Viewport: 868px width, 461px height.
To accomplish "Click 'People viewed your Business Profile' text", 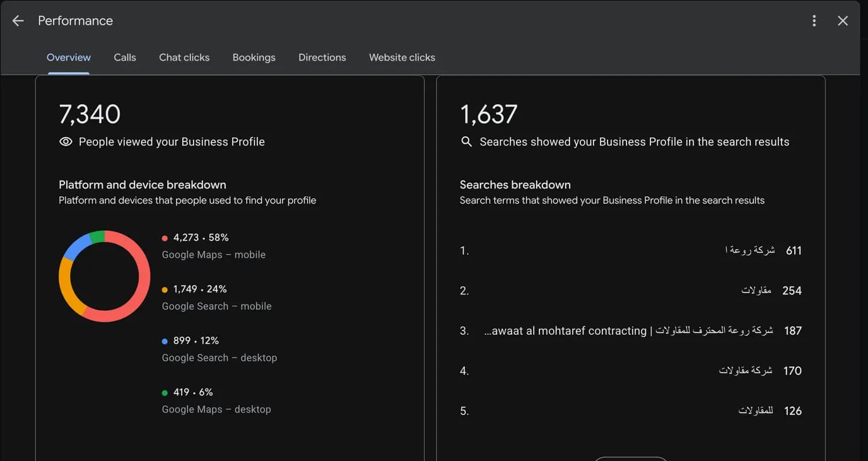I will (x=172, y=142).
